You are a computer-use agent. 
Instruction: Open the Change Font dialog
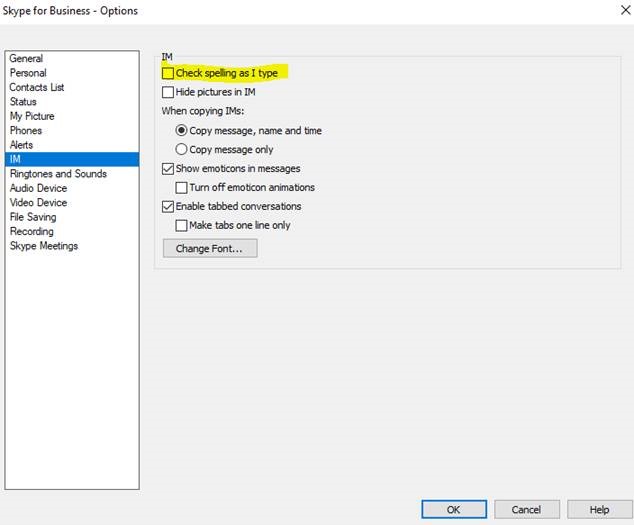tap(210, 248)
